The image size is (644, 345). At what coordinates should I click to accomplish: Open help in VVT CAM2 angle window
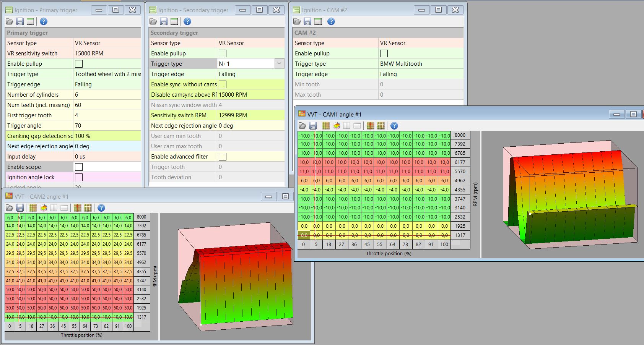[101, 208]
